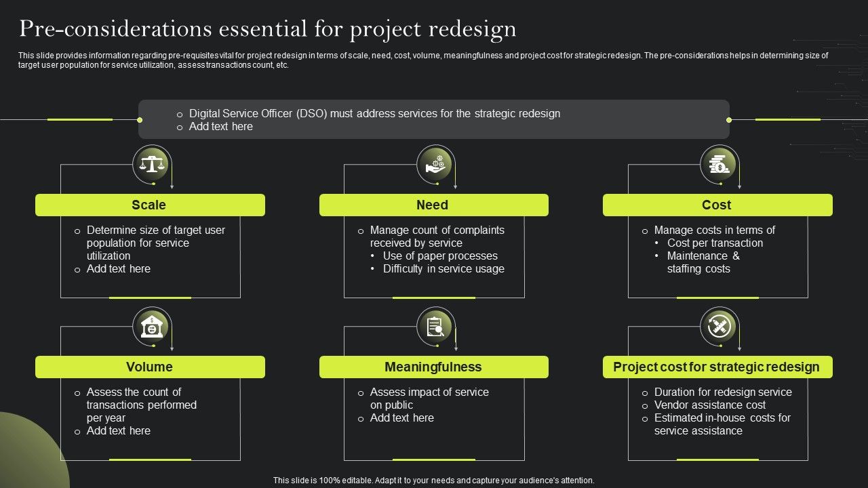Click the Difficulty in service usage bullet
The image size is (868, 488).
pos(443,269)
